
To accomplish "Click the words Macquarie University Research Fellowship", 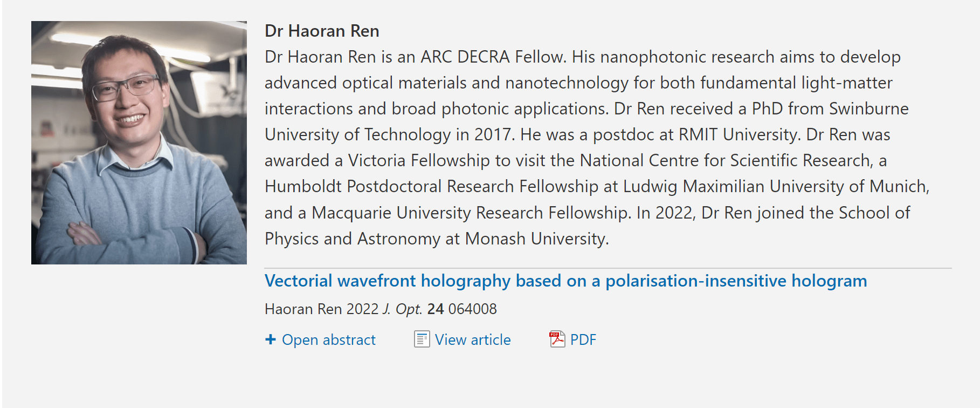I will [x=470, y=213].
